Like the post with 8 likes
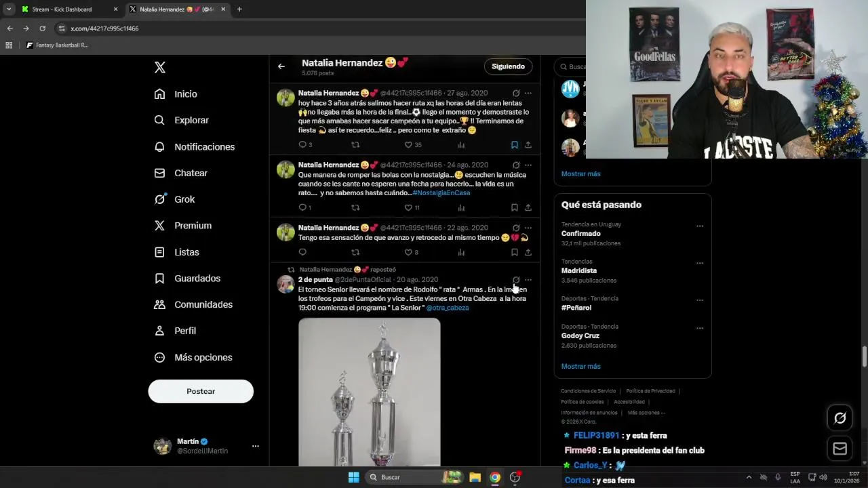 408,252
